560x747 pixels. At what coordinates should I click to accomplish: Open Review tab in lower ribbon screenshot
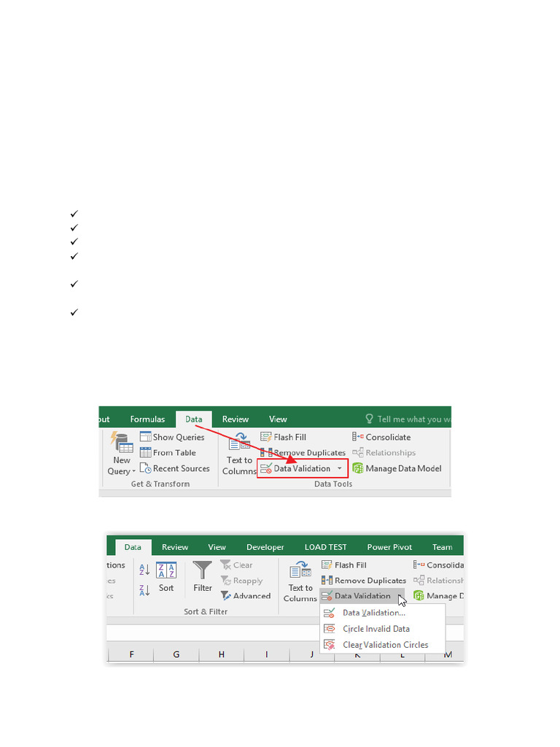175,547
